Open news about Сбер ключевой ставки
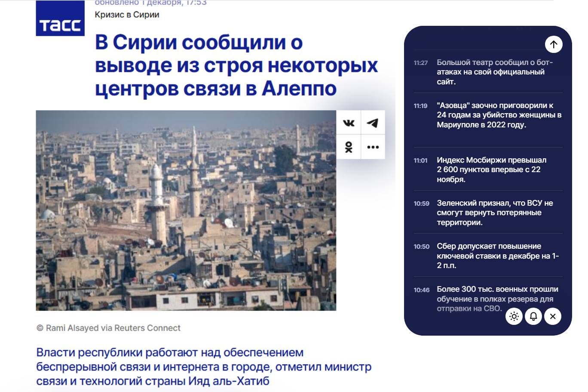The width and height of the screenshot is (588, 392). point(498,256)
